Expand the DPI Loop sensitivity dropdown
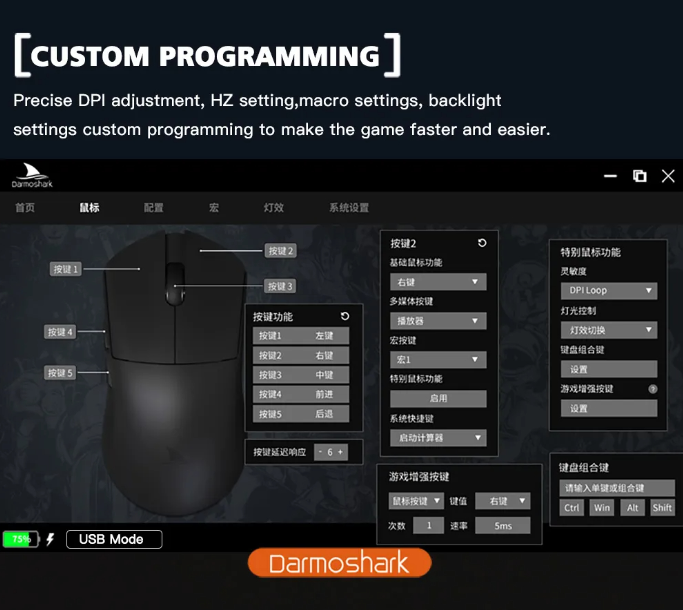 click(609, 291)
